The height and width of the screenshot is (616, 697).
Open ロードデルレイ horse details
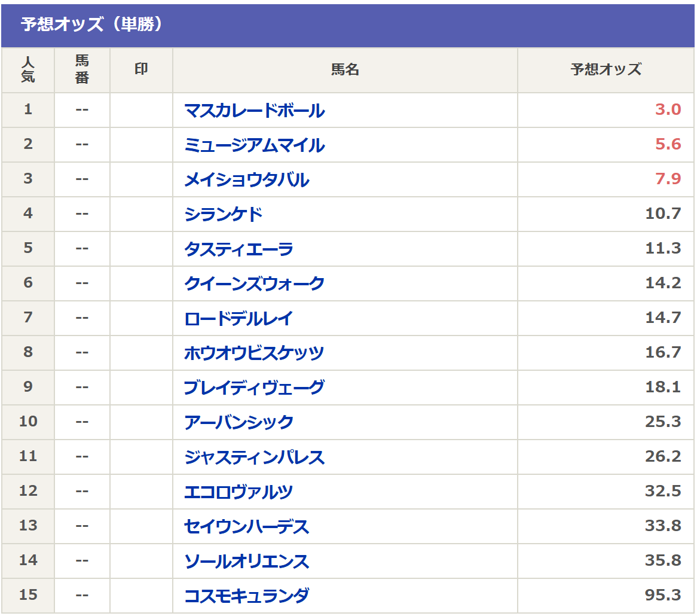click(239, 318)
